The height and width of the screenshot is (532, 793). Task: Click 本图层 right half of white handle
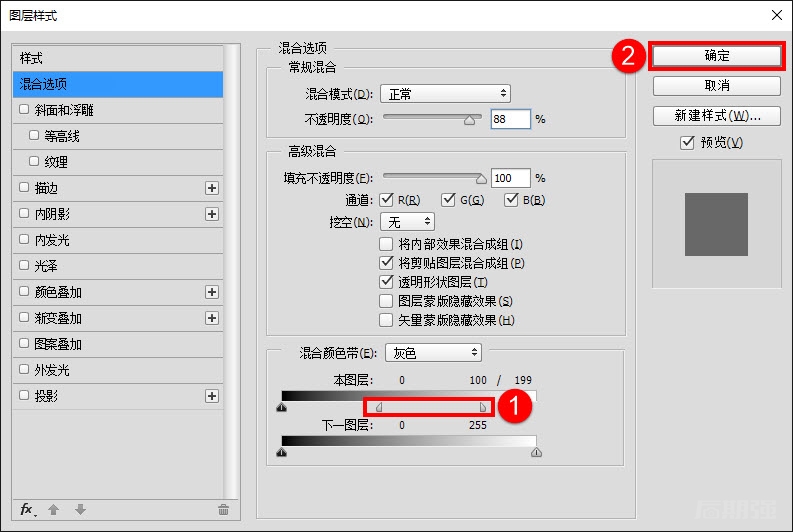pyautogui.click(x=483, y=407)
